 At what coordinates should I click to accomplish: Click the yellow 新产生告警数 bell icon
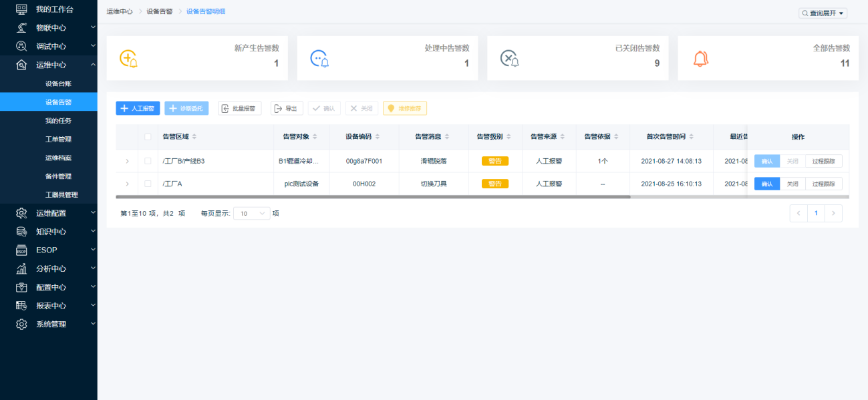(x=128, y=59)
